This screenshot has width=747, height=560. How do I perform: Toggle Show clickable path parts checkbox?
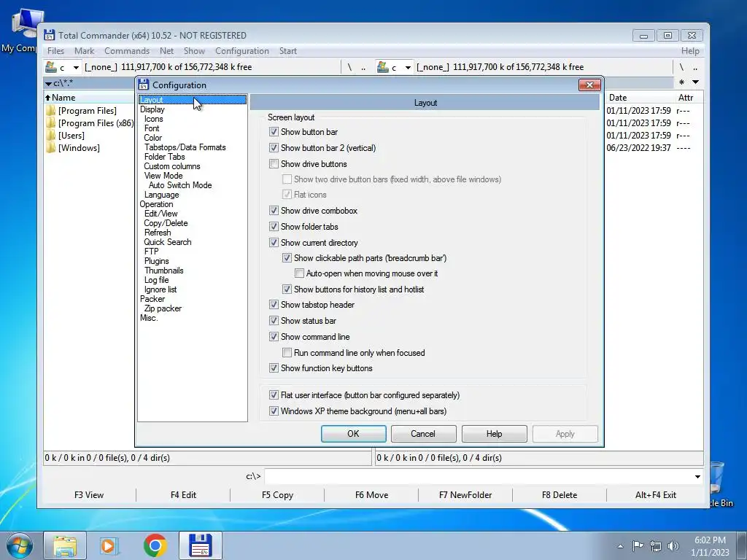coord(287,258)
